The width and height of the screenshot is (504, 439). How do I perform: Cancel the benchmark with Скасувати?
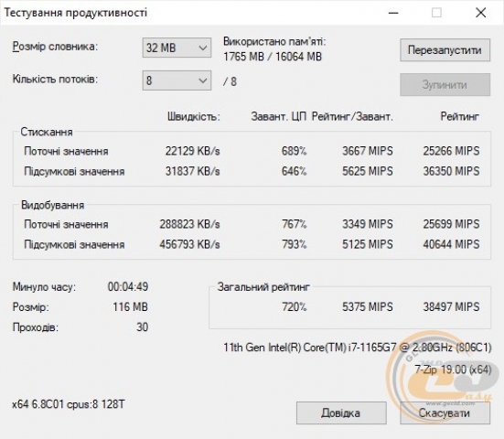[445, 413]
